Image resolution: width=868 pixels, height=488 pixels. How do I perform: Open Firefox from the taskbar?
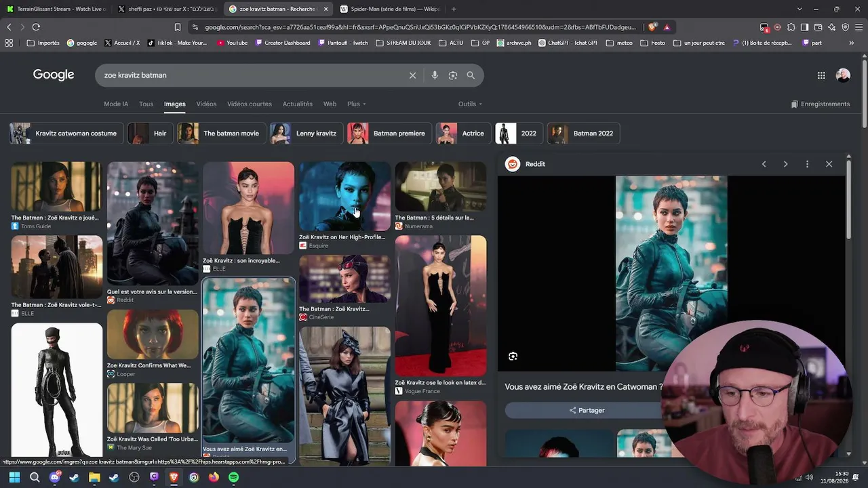click(214, 477)
